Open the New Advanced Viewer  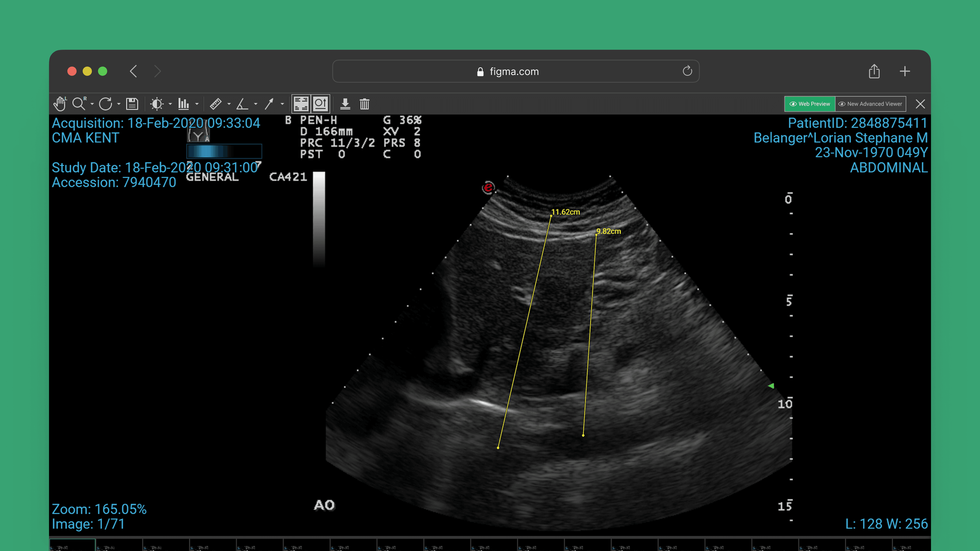(871, 104)
